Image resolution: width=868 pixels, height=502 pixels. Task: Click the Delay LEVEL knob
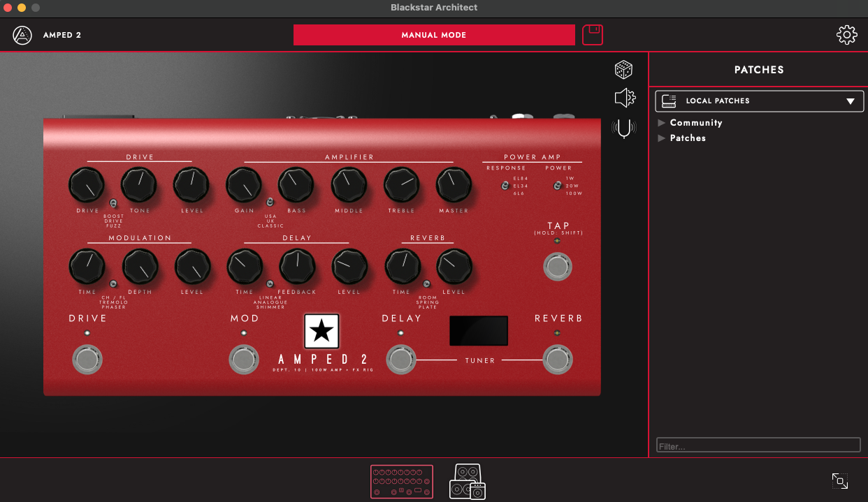coord(349,267)
